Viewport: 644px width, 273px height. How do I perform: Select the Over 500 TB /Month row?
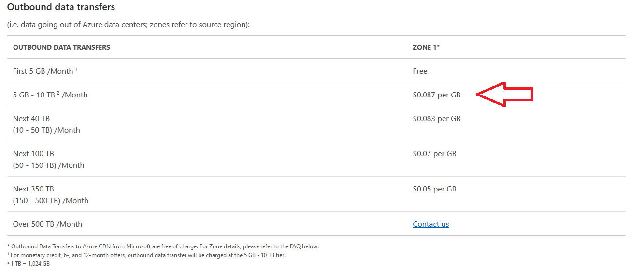[316, 224]
